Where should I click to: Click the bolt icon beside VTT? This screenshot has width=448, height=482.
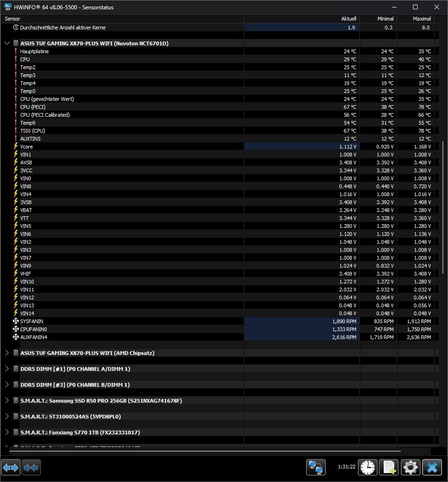point(16,218)
